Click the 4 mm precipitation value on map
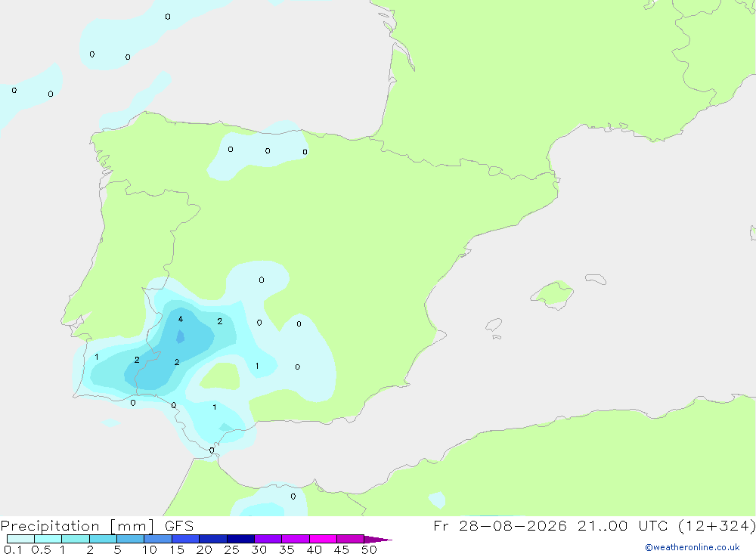 [181, 319]
